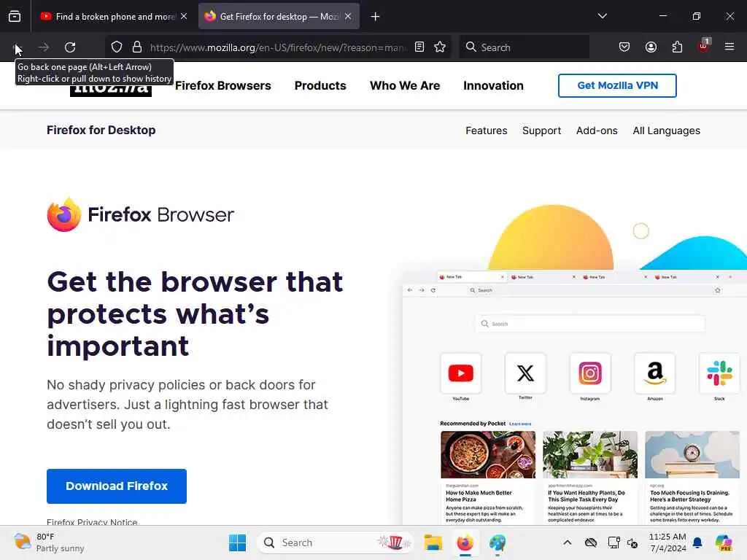
Task: Open the Who We Are menu
Action: click(405, 86)
